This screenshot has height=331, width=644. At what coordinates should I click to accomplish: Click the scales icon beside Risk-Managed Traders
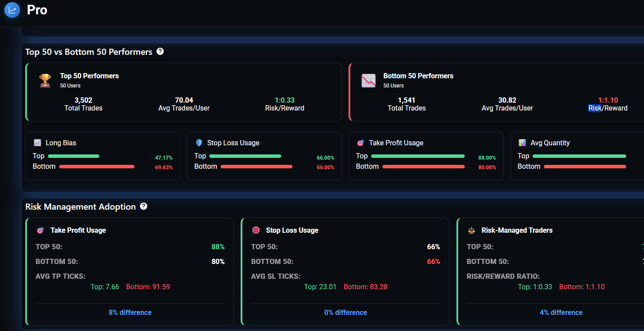tap(472, 230)
